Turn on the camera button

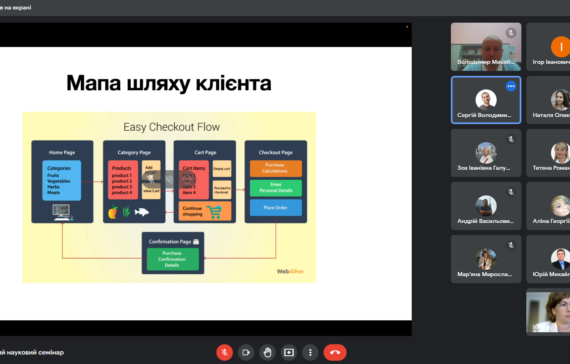tap(246, 352)
